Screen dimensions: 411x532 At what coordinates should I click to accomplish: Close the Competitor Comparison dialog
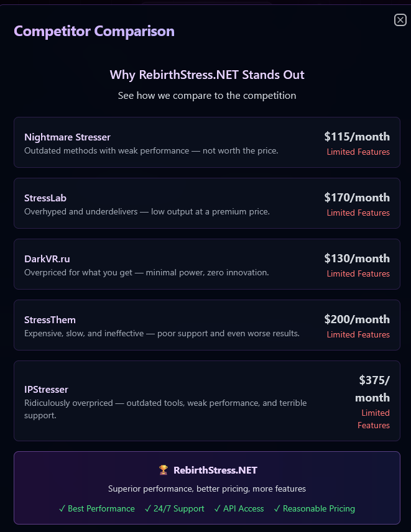pyautogui.click(x=400, y=20)
